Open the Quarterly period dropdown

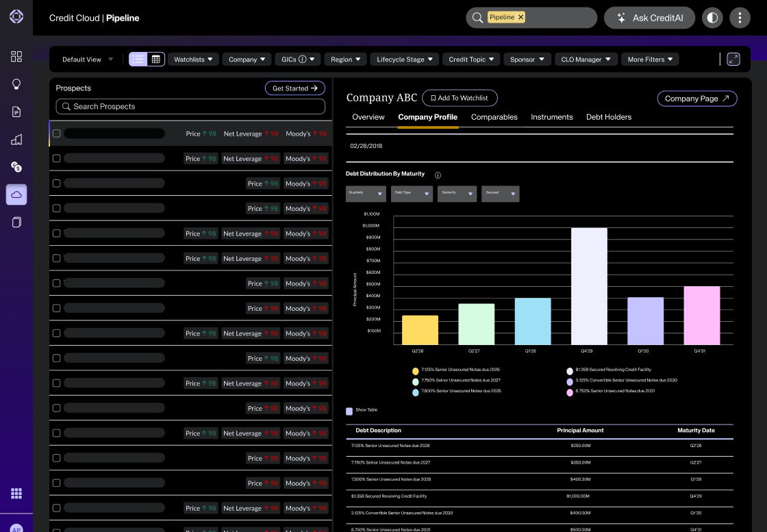pyautogui.click(x=366, y=194)
